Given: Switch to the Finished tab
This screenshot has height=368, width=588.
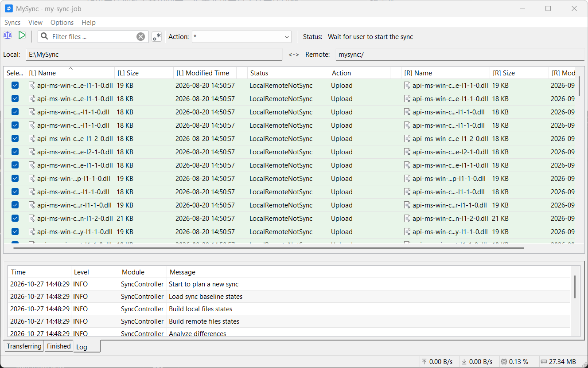Looking at the screenshot, I should click(58, 346).
